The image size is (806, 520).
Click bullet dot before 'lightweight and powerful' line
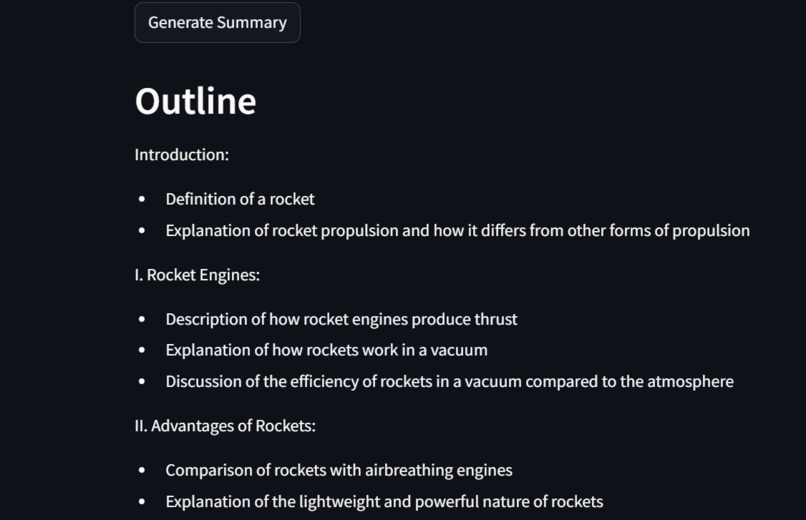142,502
